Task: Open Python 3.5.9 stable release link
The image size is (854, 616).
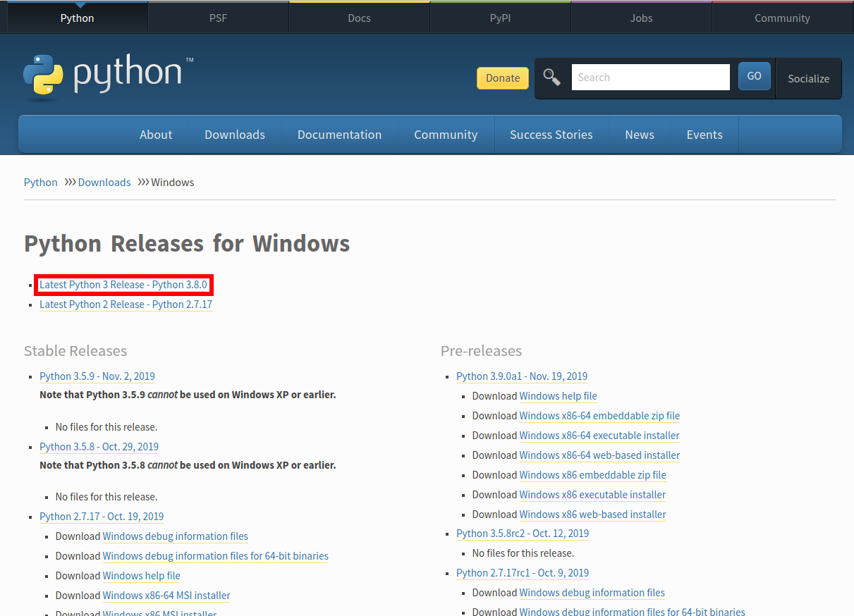Action: [97, 376]
